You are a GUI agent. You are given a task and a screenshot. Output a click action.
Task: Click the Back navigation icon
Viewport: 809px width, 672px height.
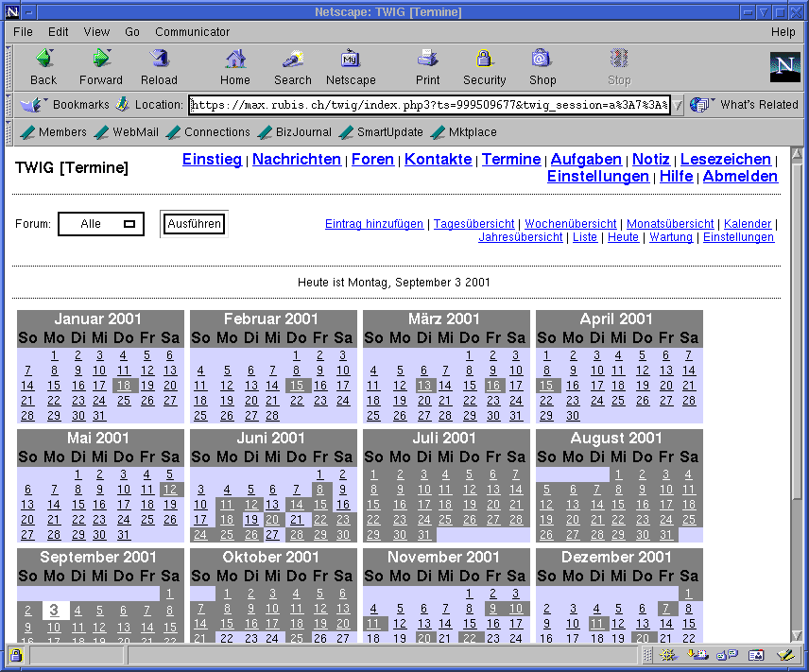(43, 60)
